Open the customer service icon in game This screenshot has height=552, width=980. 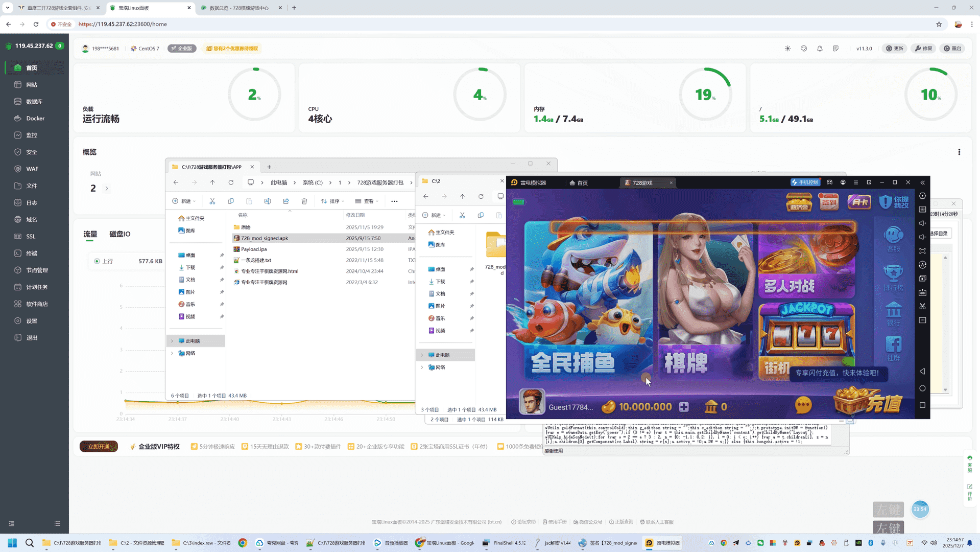click(893, 239)
